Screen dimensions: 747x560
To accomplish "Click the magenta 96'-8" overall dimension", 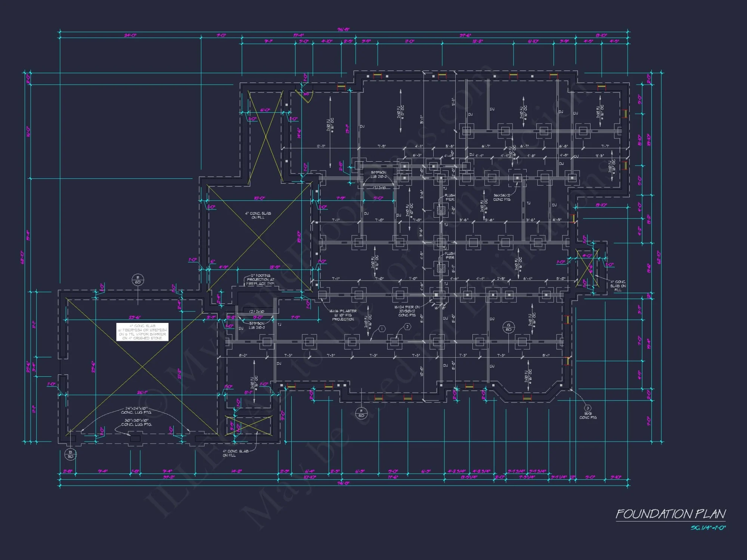I will (344, 29).
